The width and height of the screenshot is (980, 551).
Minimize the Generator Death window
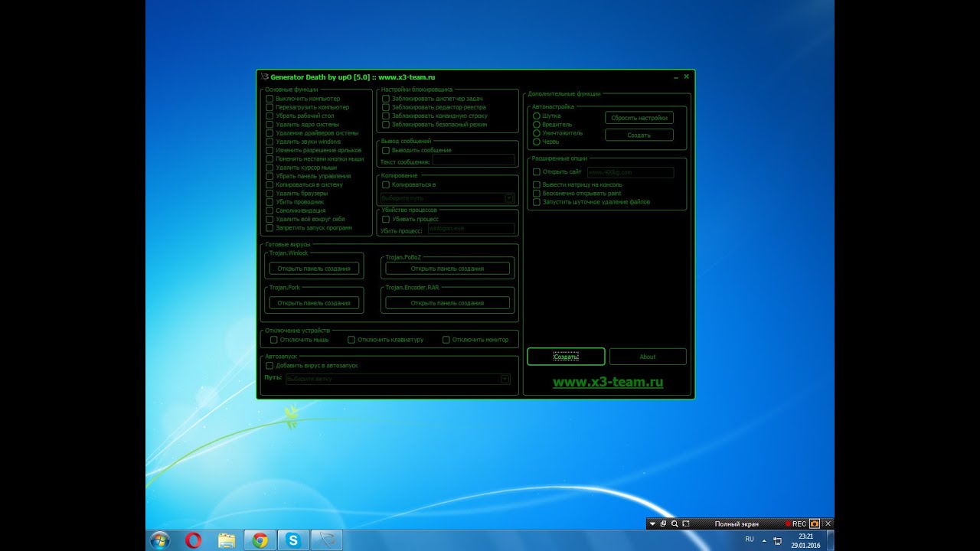(x=675, y=77)
